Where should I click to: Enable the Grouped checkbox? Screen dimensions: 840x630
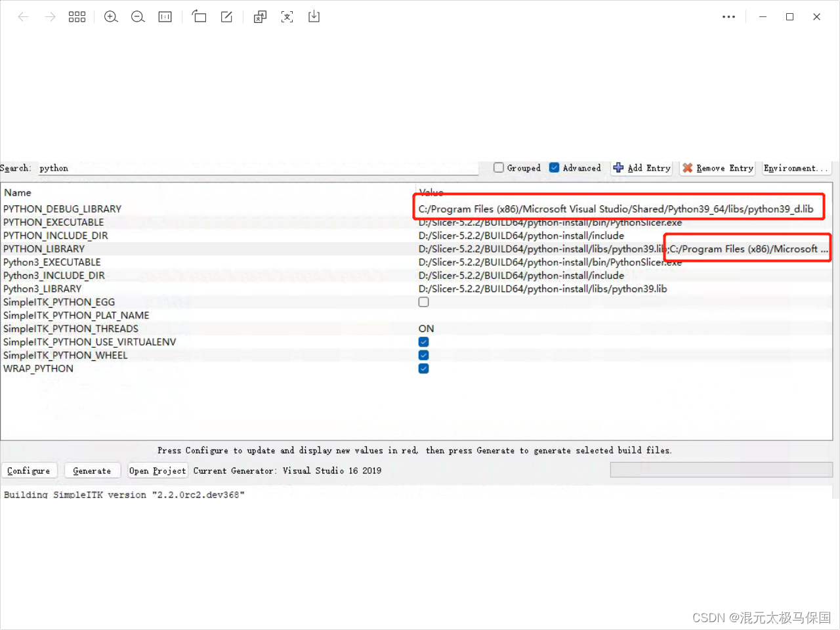coord(498,167)
